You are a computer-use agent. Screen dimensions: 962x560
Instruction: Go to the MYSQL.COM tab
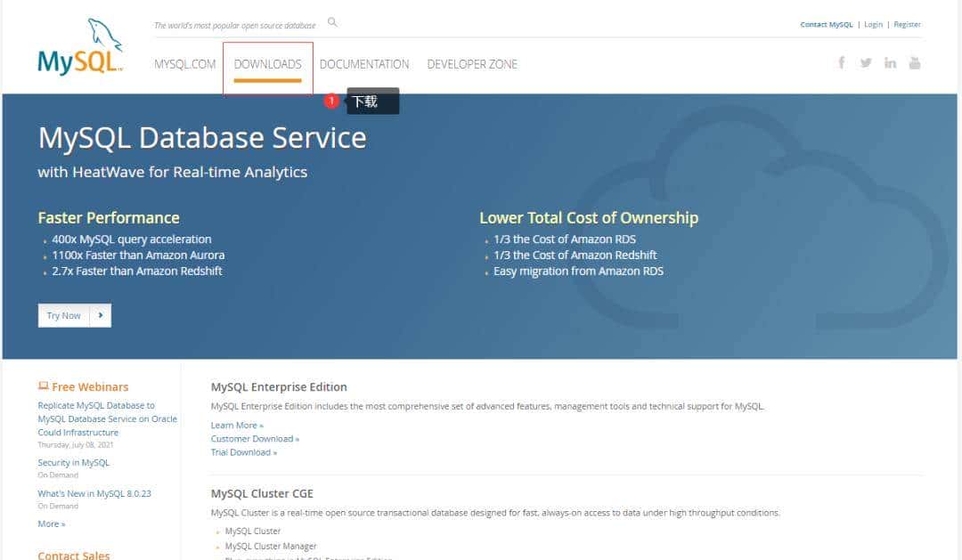coord(184,63)
